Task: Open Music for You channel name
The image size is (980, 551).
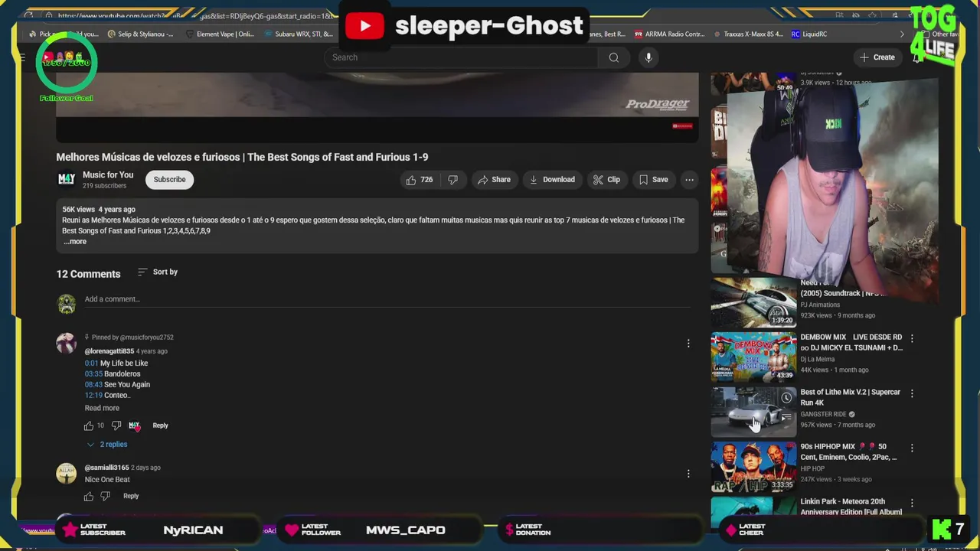Action: point(108,175)
